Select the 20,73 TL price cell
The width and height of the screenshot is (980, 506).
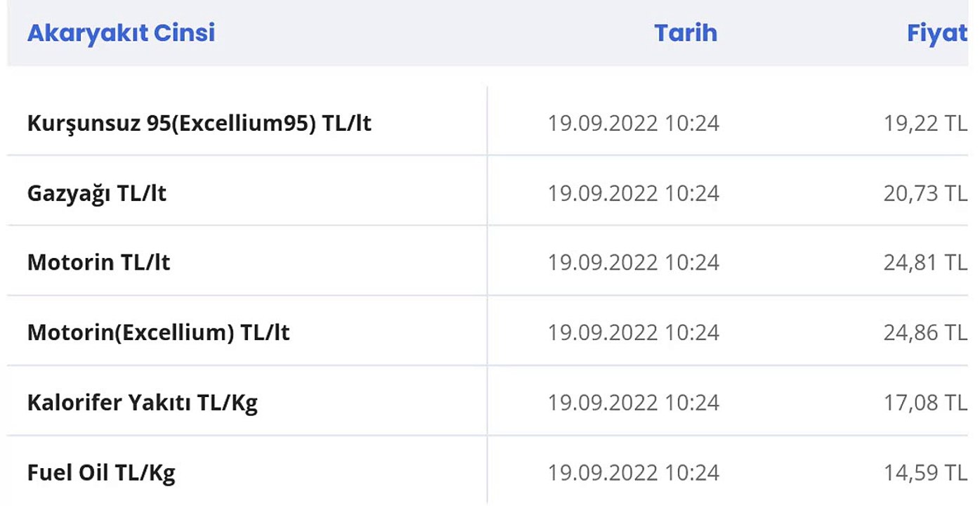pyautogui.click(x=925, y=193)
